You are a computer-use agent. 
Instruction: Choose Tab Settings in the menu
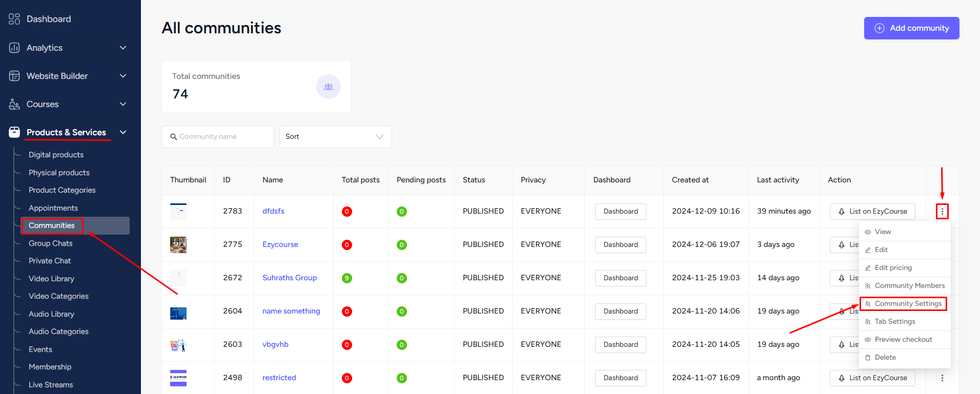click(905, 321)
